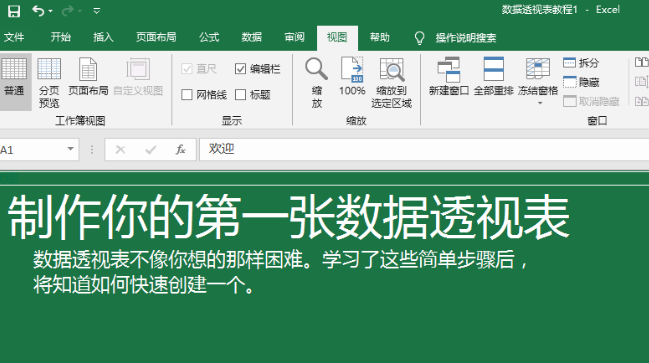The width and height of the screenshot is (649, 363).
Task: Click the formula bar containing 欢迎
Action: (424, 149)
